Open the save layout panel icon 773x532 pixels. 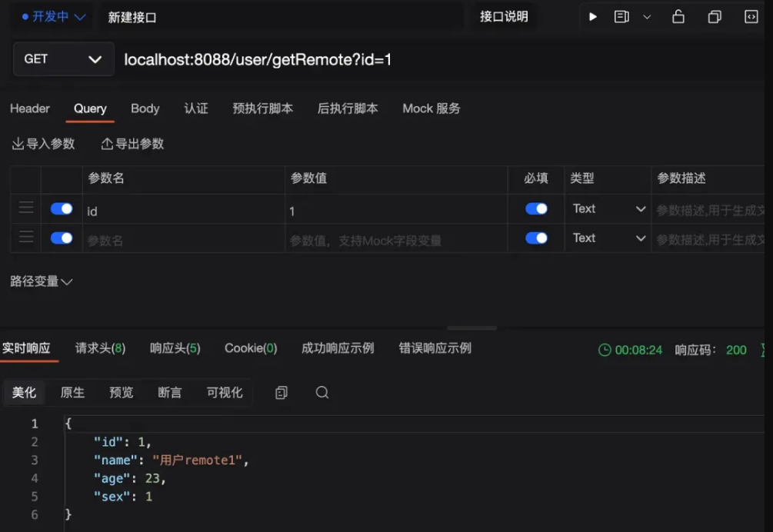pyautogui.click(x=621, y=17)
